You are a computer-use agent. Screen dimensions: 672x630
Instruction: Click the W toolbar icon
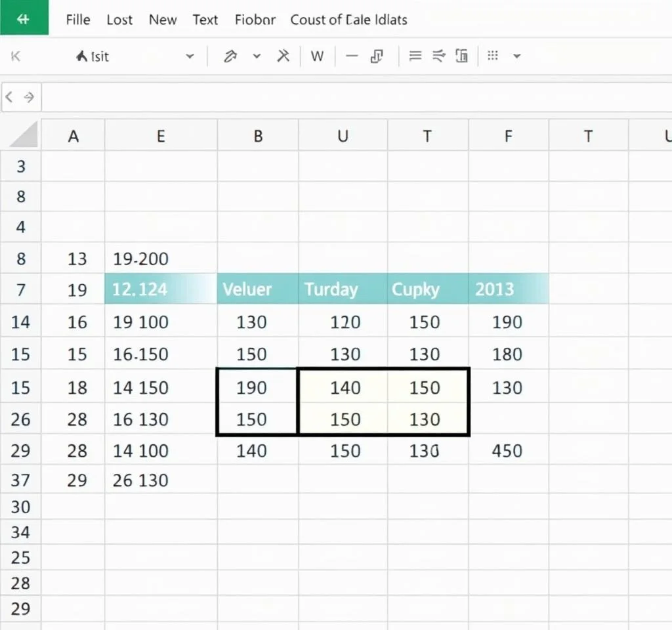point(318,56)
